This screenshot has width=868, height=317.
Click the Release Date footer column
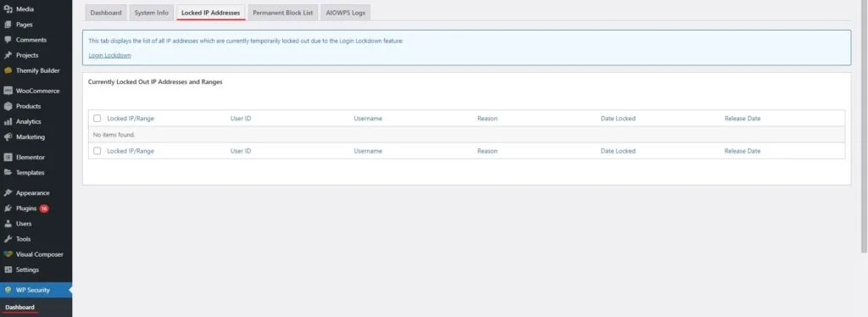coord(743,151)
